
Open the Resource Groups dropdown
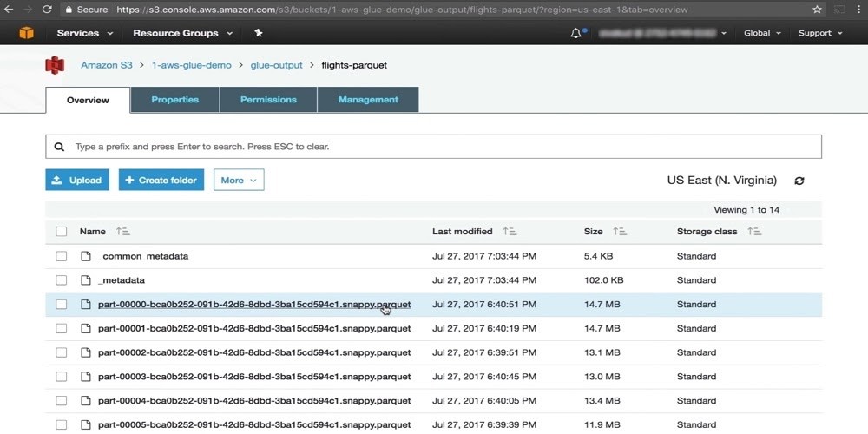(x=182, y=33)
